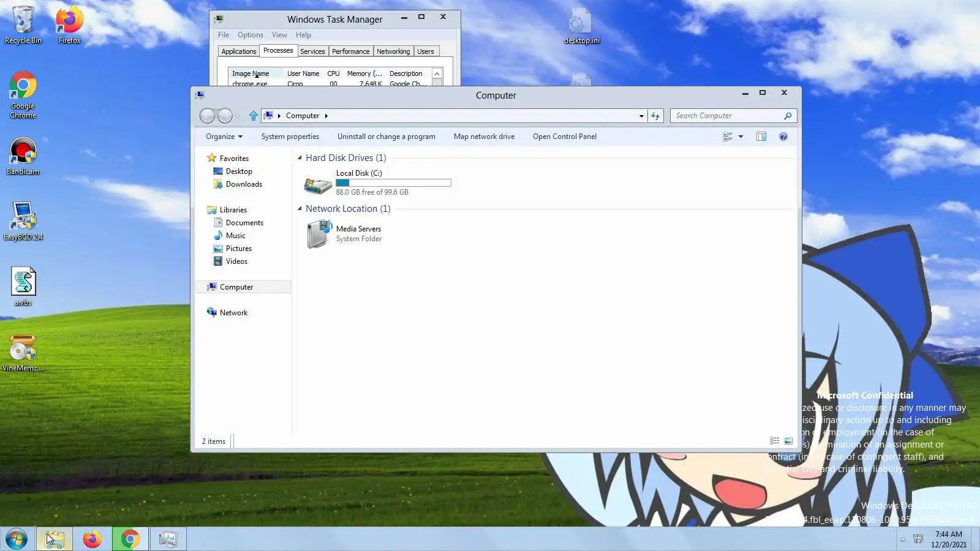
Task: Click the Task Manager taskbar icon
Action: [168, 539]
